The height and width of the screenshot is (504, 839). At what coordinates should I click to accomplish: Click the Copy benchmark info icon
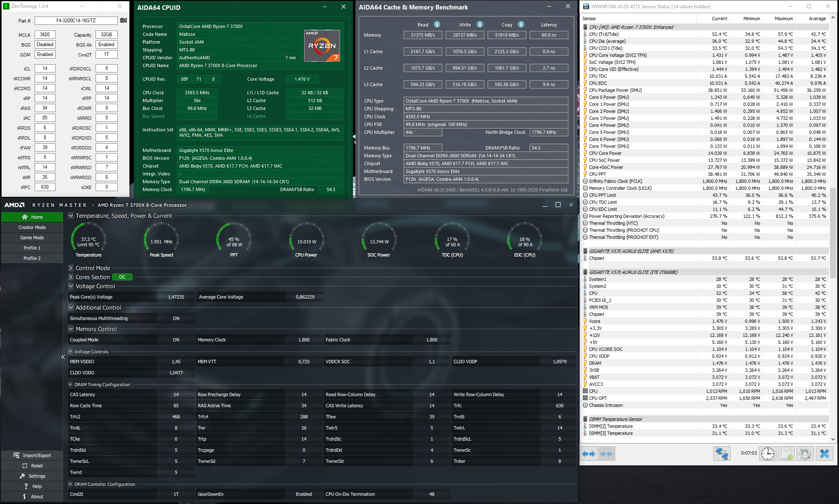point(521,24)
